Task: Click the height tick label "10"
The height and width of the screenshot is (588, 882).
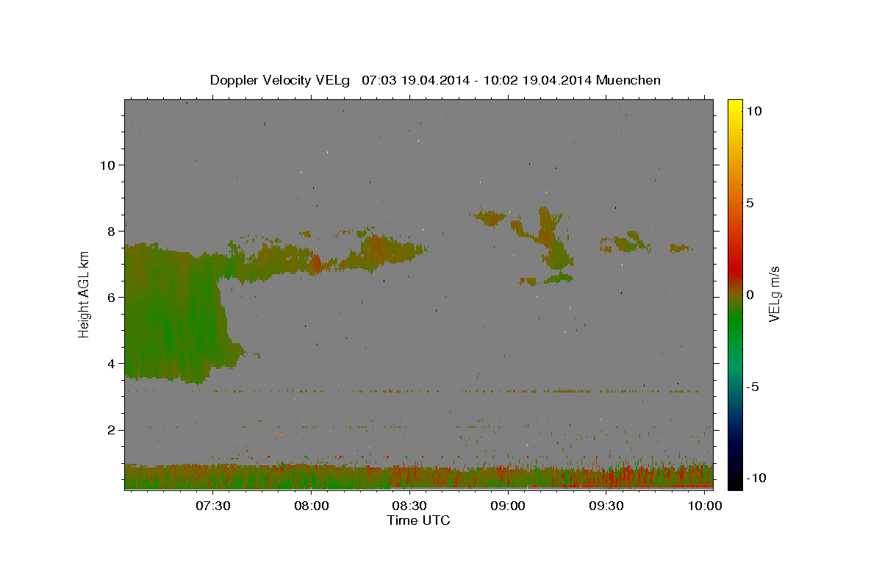Action: (107, 165)
